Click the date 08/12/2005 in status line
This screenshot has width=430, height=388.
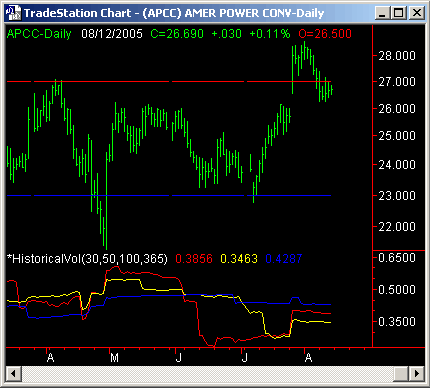click(112, 34)
